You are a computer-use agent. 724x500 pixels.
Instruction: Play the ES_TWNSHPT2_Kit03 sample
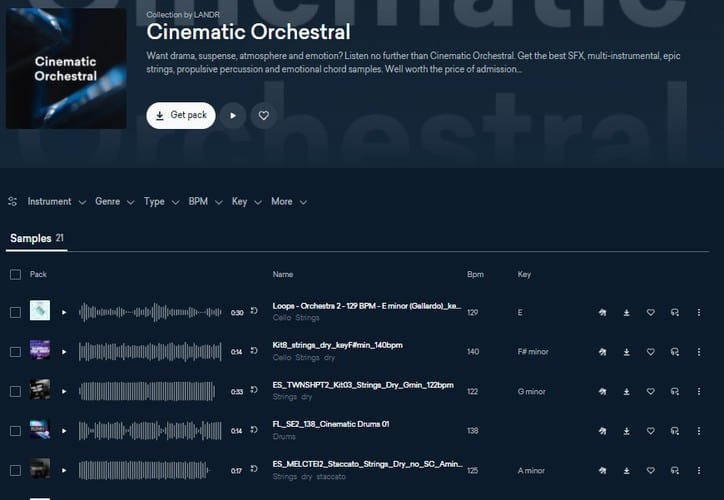coord(64,392)
